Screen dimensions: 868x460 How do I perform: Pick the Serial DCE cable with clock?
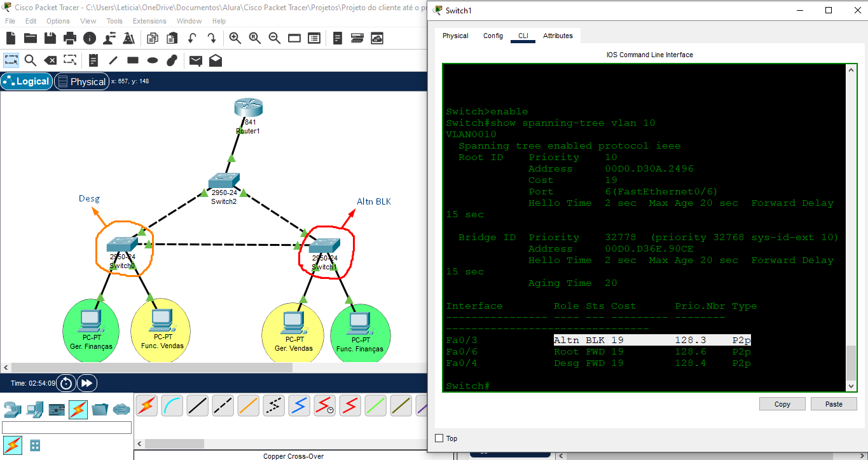(324, 405)
